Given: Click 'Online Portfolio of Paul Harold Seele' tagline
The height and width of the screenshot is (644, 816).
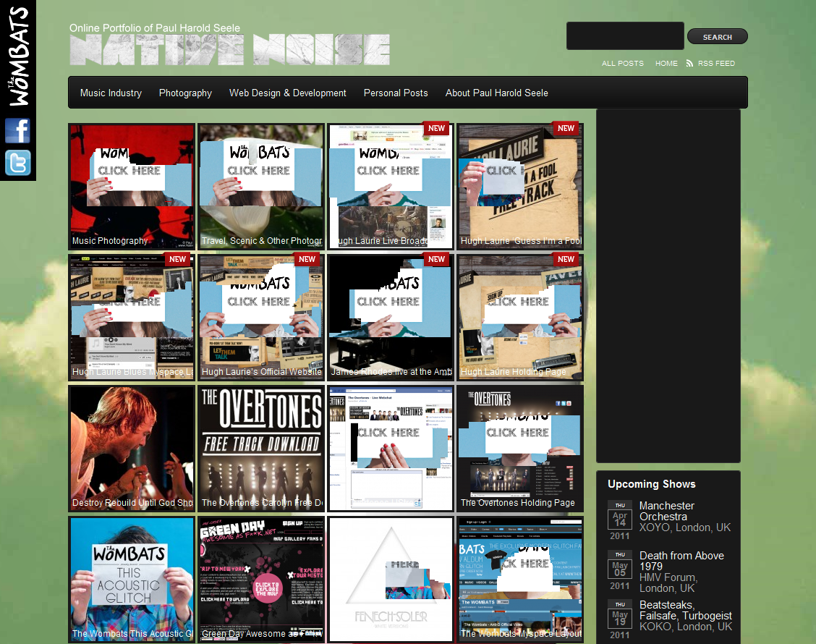Looking at the screenshot, I should point(155,28).
